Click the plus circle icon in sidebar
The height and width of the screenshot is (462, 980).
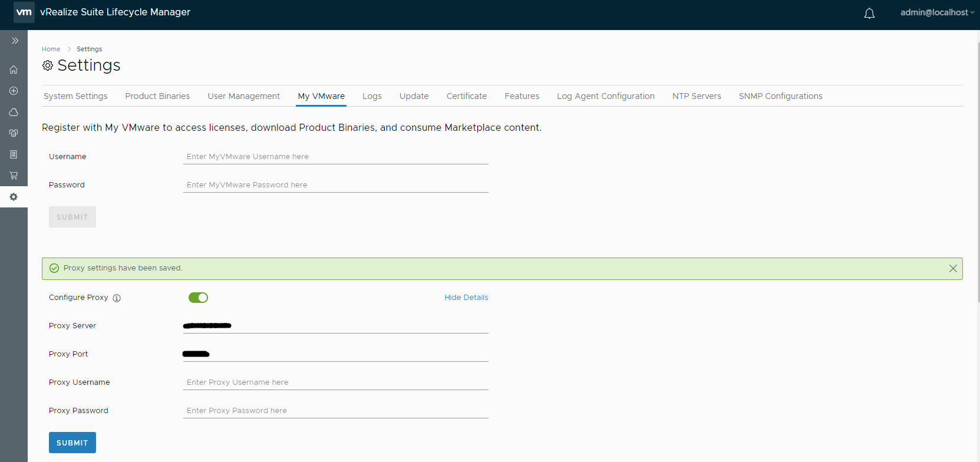14,91
